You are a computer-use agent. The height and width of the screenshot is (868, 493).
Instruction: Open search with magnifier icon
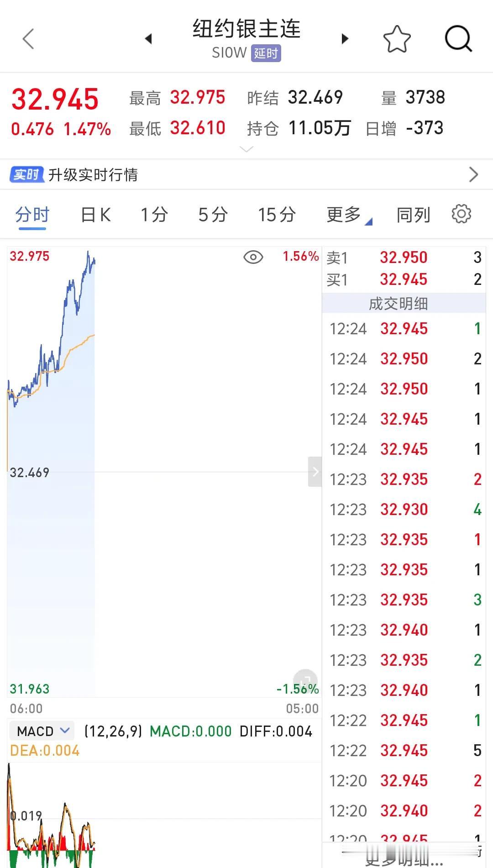point(458,39)
